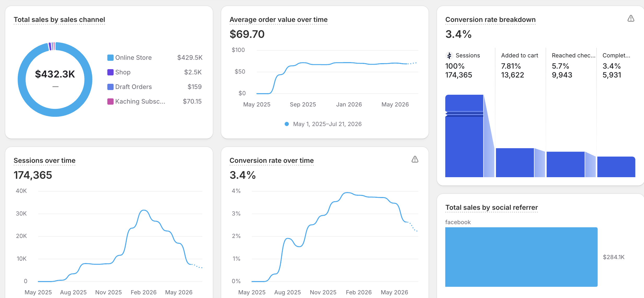Click the Online Store legend color square

coord(110,58)
